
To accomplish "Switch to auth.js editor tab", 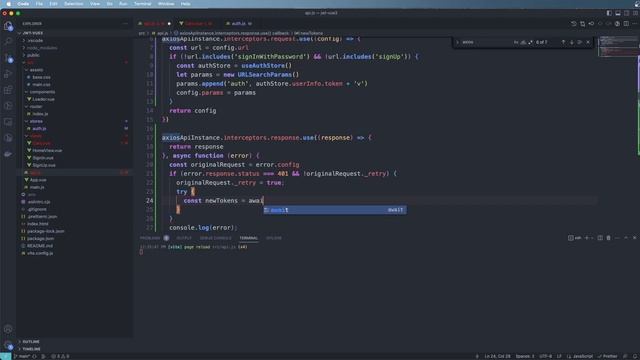I will click(239, 24).
